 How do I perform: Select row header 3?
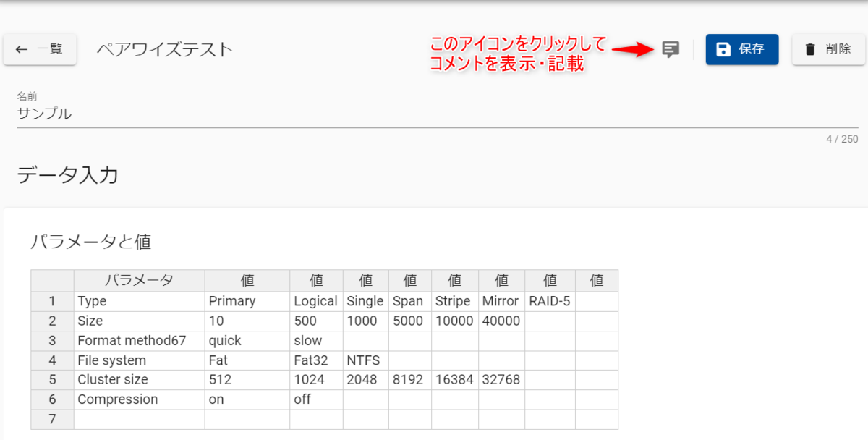52,341
